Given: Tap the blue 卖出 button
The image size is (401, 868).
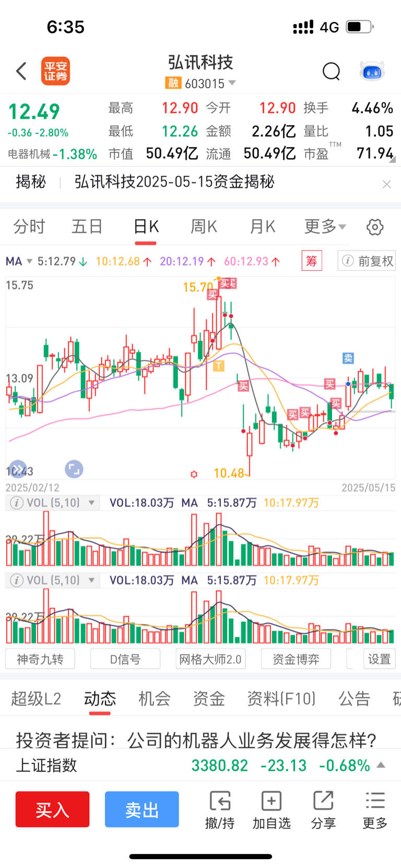Looking at the screenshot, I should pos(142,809).
